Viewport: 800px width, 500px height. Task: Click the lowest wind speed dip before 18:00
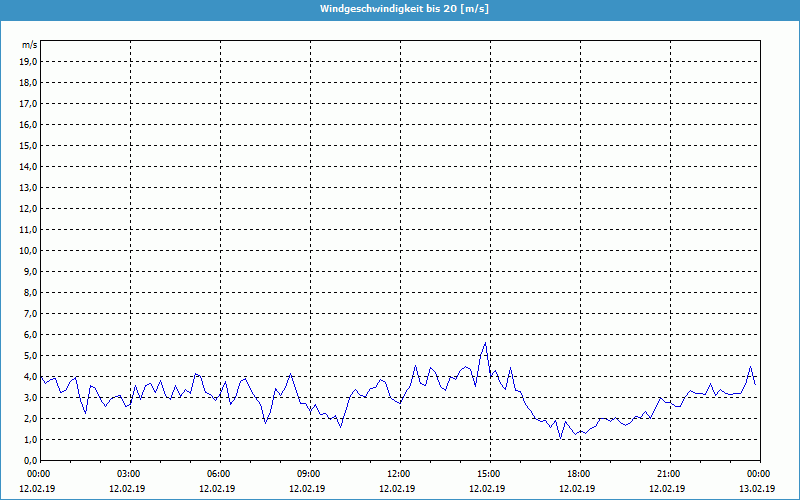point(561,438)
